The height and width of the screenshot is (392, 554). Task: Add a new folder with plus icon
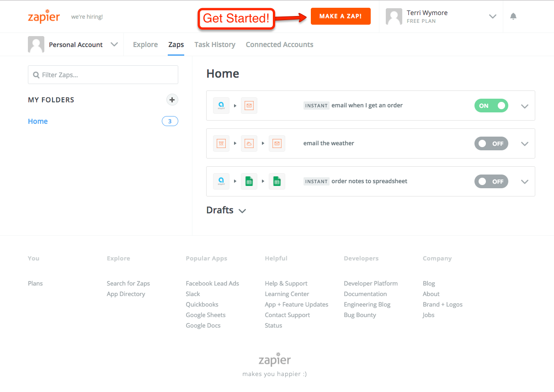click(172, 100)
